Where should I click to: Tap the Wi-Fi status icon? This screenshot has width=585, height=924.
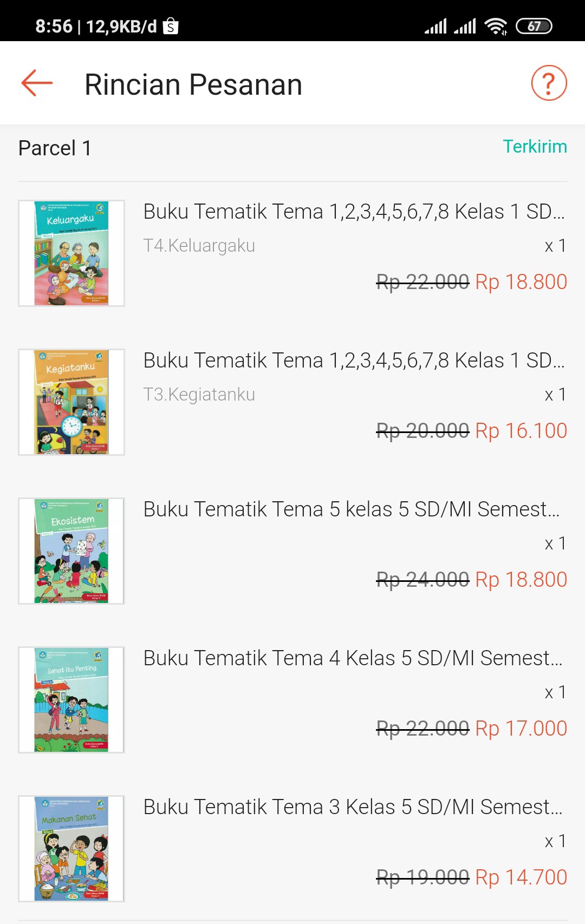coord(496,26)
